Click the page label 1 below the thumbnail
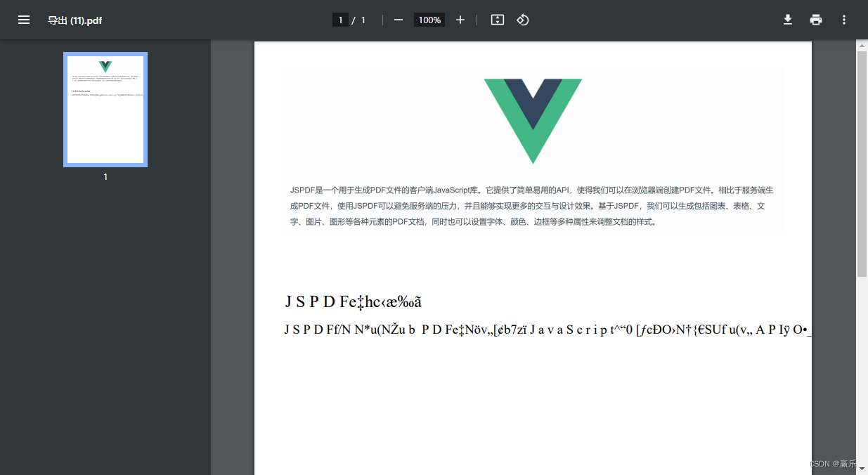 tap(105, 177)
